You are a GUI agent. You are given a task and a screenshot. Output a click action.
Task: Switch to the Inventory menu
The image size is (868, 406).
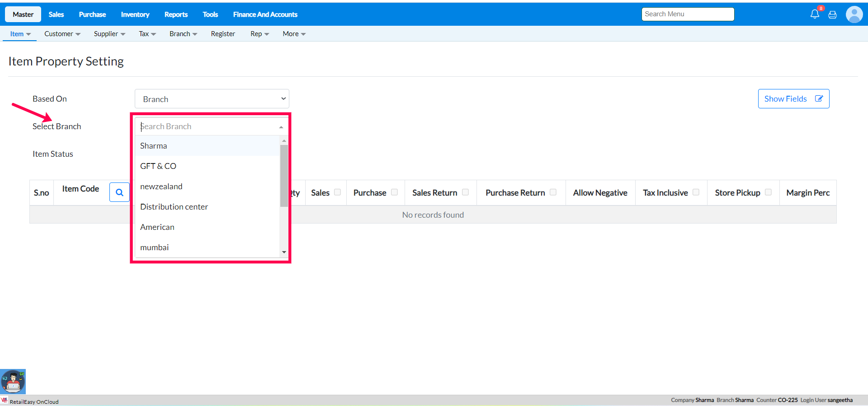[x=135, y=14]
